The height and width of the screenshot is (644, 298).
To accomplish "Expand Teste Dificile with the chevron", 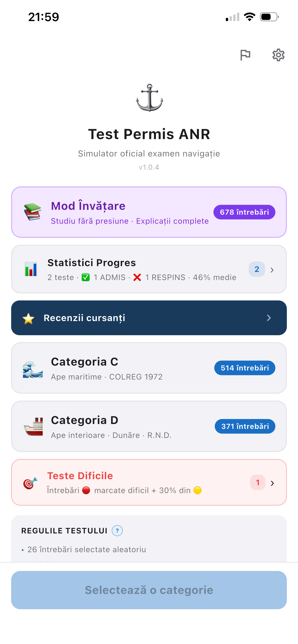I will tap(272, 483).
